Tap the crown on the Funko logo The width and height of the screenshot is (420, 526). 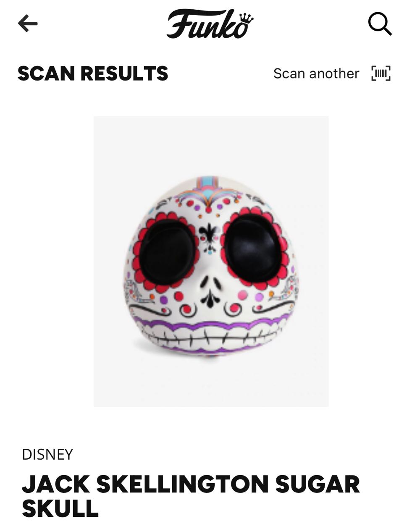(246, 18)
